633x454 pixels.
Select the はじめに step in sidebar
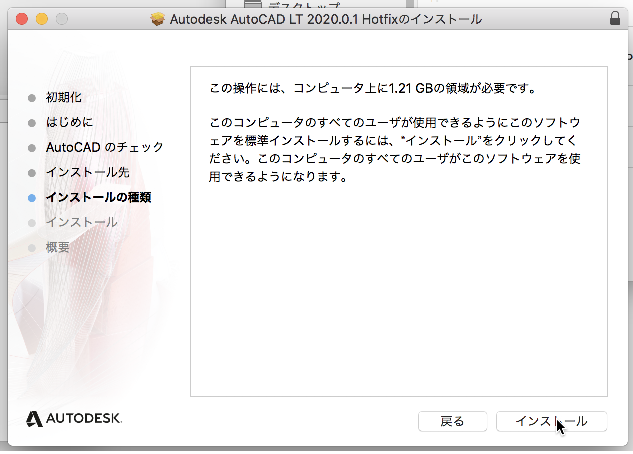click(69, 122)
